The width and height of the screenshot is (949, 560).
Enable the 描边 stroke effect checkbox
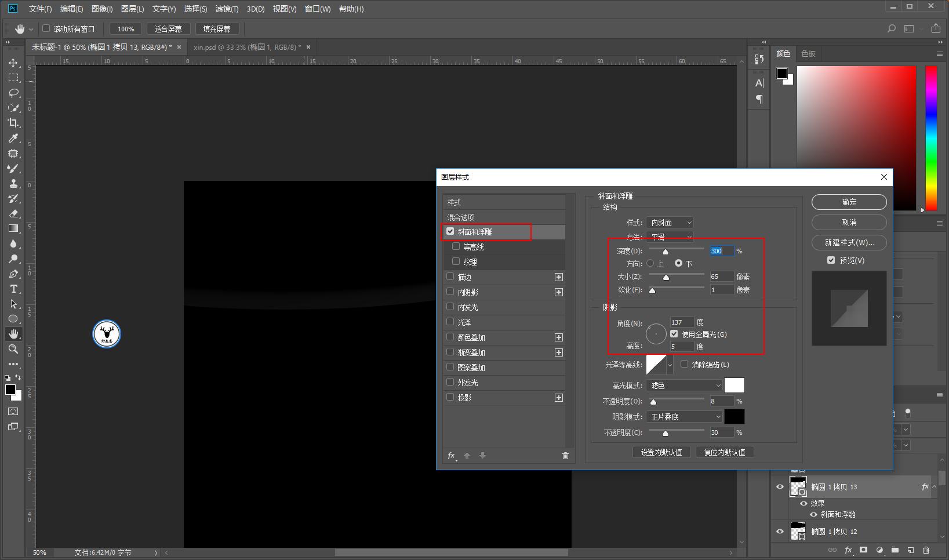pyautogui.click(x=450, y=277)
